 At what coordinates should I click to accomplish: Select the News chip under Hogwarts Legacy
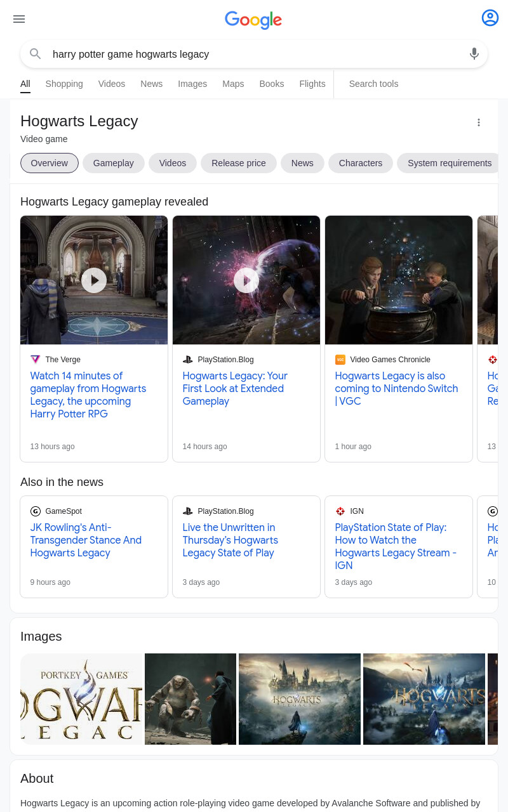(x=302, y=163)
